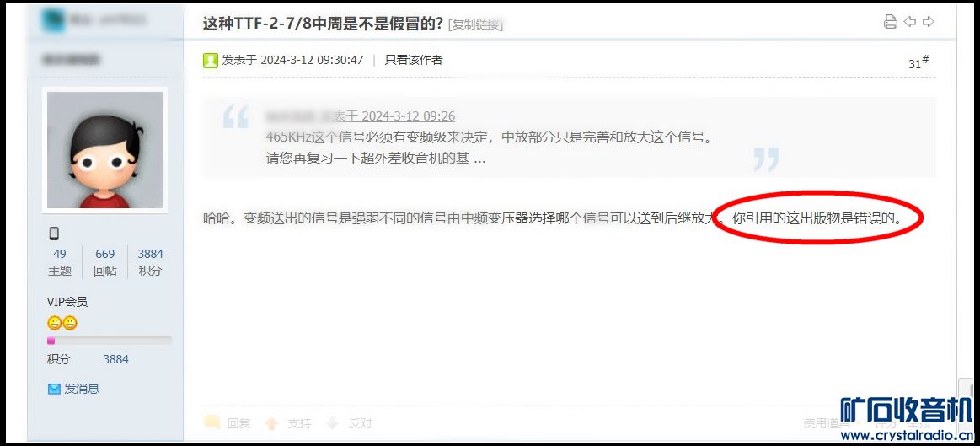Click the smiley face rank icons

(x=62, y=323)
